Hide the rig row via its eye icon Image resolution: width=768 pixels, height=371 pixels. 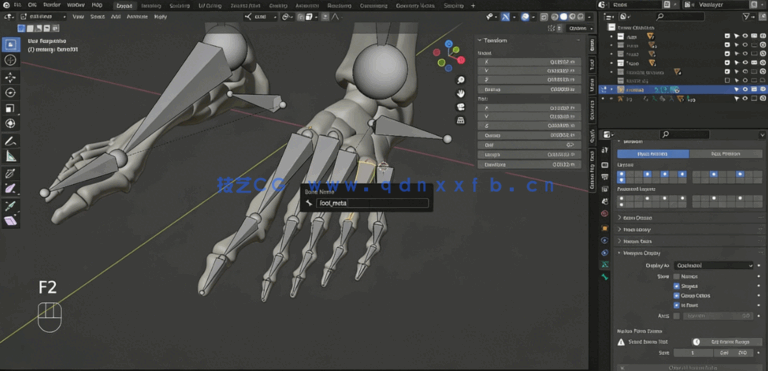[x=745, y=99]
